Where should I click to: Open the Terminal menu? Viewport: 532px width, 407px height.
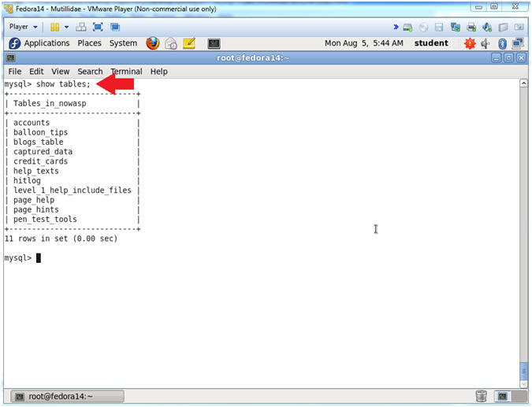pyautogui.click(x=126, y=72)
